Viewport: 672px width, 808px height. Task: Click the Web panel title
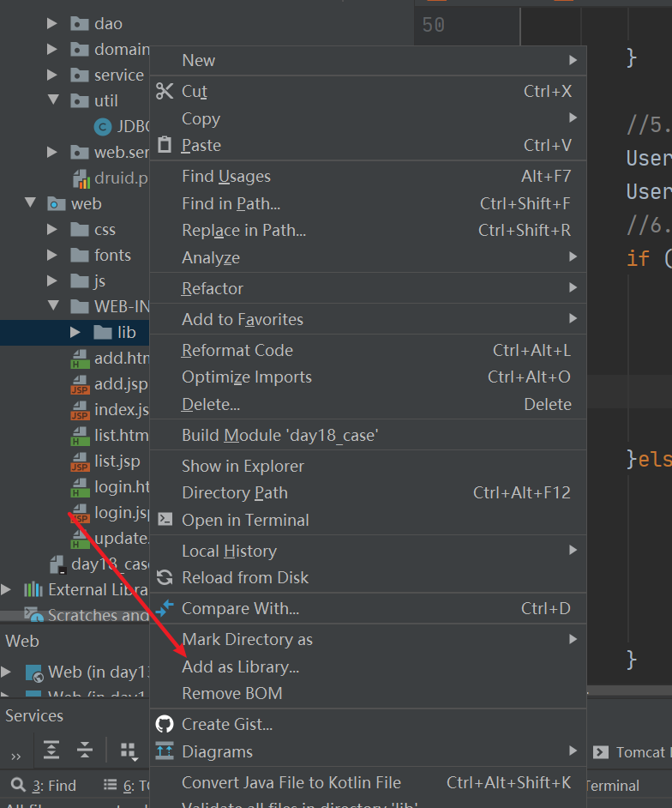(22, 641)
